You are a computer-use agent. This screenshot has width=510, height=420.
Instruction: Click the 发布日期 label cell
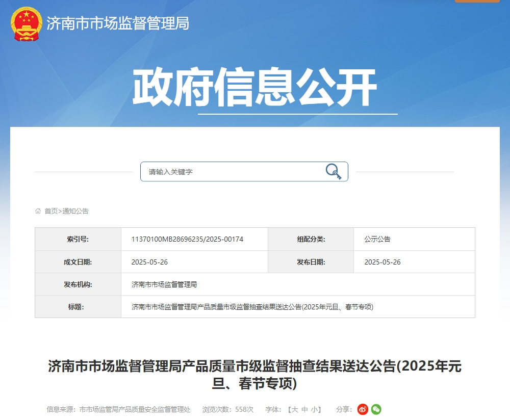[x=311, y=262]
